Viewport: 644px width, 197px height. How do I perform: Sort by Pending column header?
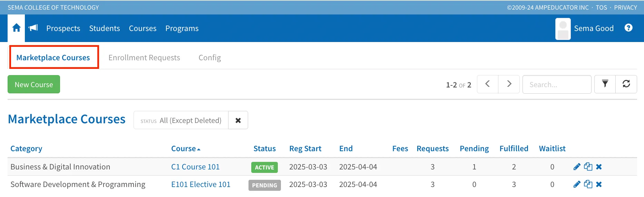click(x=474, y=148)
